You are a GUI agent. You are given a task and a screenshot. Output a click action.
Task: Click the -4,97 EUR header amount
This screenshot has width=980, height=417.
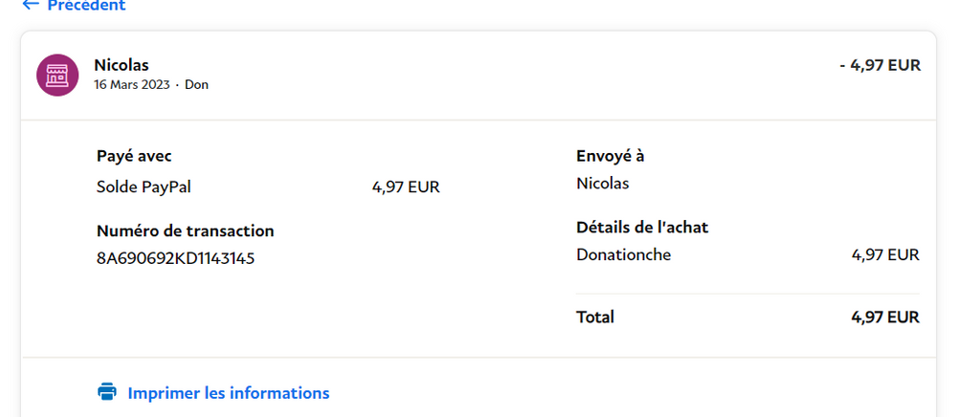click(x=880, y=66)
